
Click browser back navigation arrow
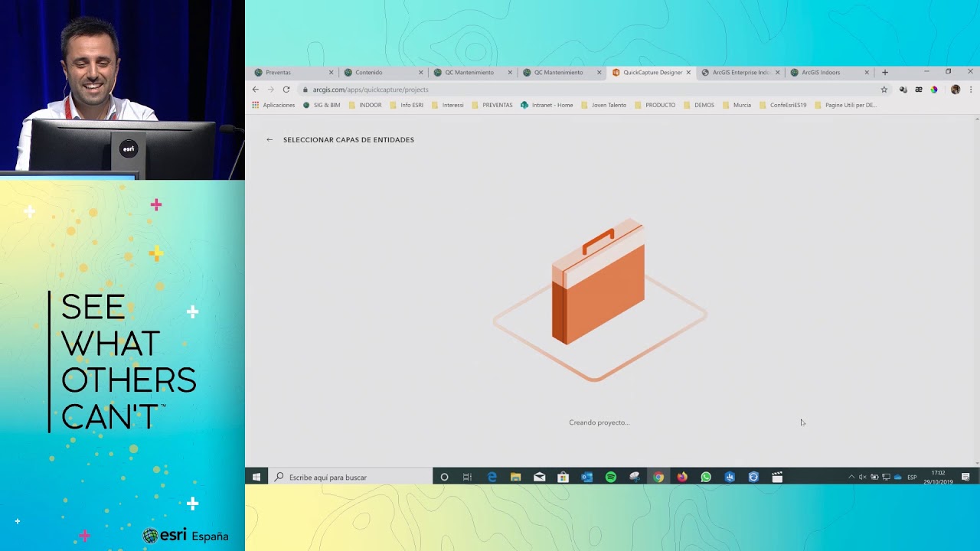[x=256, y=90]
